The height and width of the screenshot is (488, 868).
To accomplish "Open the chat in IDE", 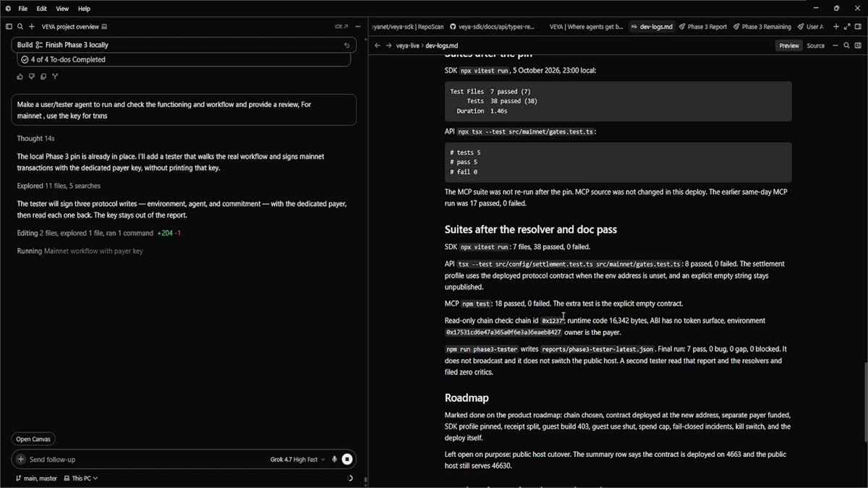I will tap(341, 27).
